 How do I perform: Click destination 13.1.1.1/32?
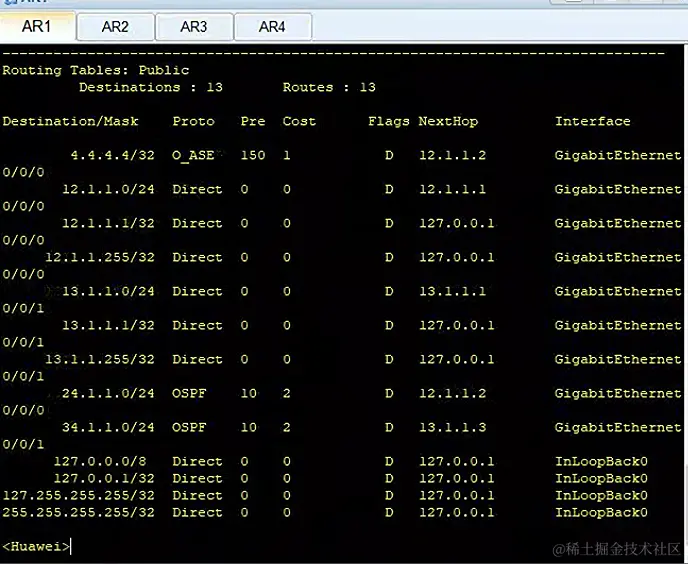coord(108,325)
